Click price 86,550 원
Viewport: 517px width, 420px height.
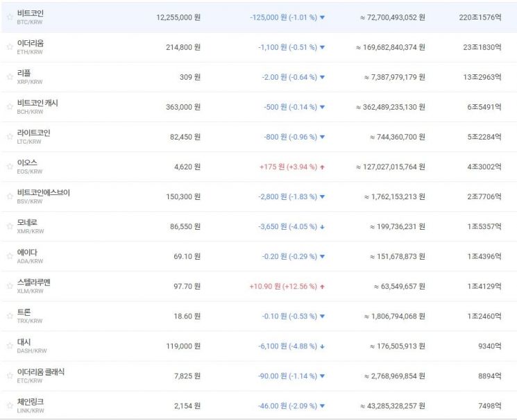(185, 227)
